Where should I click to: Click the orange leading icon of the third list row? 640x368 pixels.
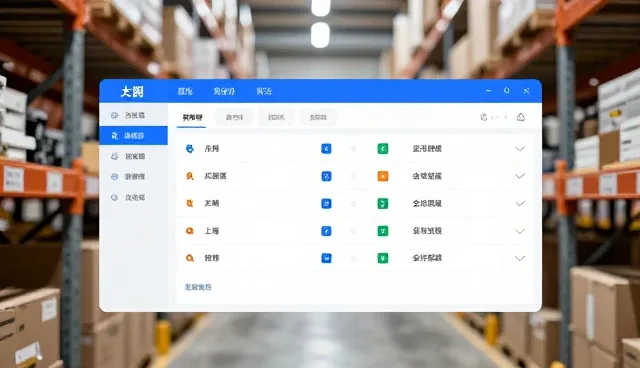click(189, 203)
